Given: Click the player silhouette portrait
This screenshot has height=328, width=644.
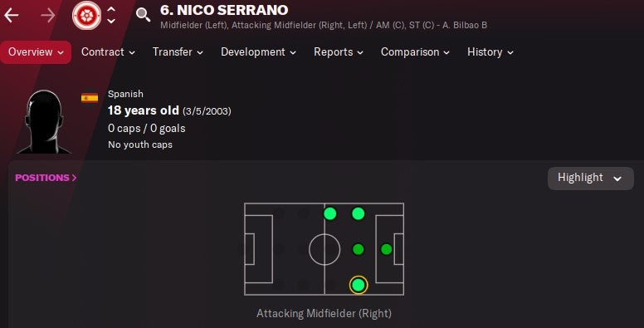Looking at the screenshot, I should tap(43, 122).
